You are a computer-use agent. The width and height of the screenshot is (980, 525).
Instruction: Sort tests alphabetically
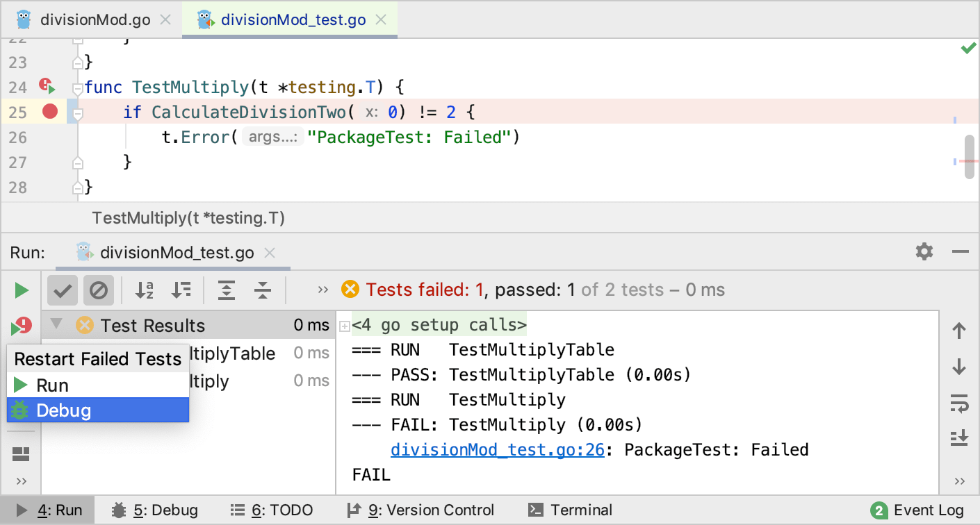click(144, 290)
